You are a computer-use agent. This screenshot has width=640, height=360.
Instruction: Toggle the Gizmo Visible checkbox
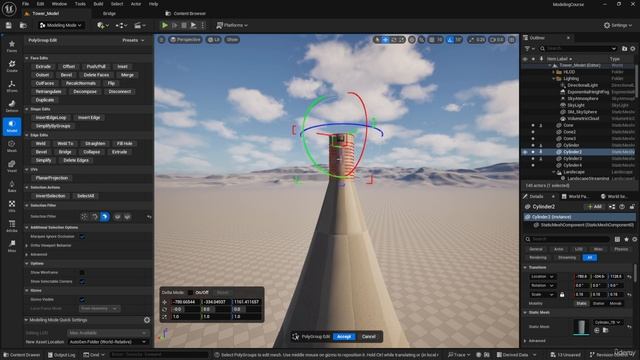tap(82, 299)
